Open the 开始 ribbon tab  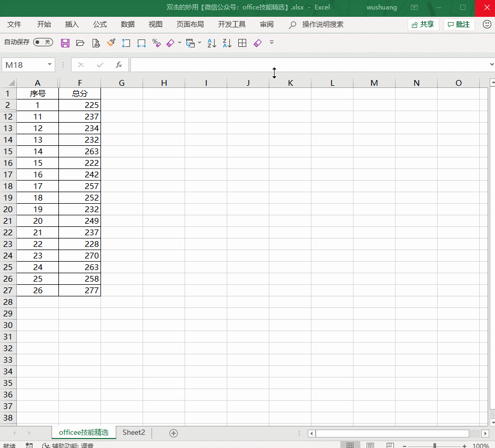pyautogui.click(x=44, y=24)
